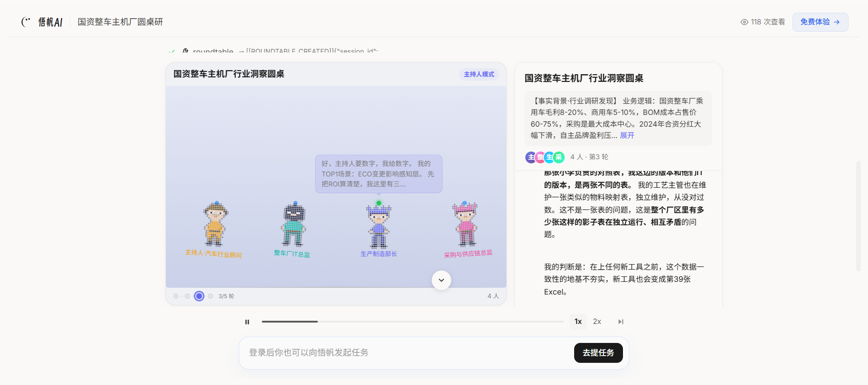Image resolution: width=868 pixels, height=385 pixels.
Task: Click the playback progress bar
Action: (x=412, y=322)
